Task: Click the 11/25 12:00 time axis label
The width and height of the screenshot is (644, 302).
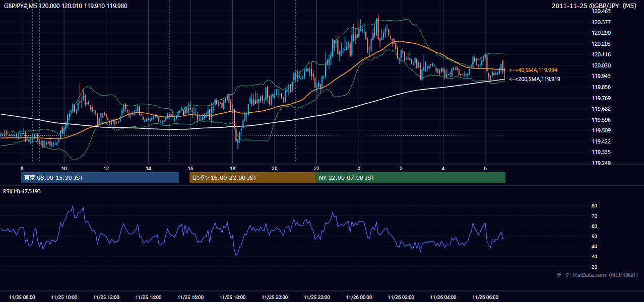Action: tap(106, 297)
